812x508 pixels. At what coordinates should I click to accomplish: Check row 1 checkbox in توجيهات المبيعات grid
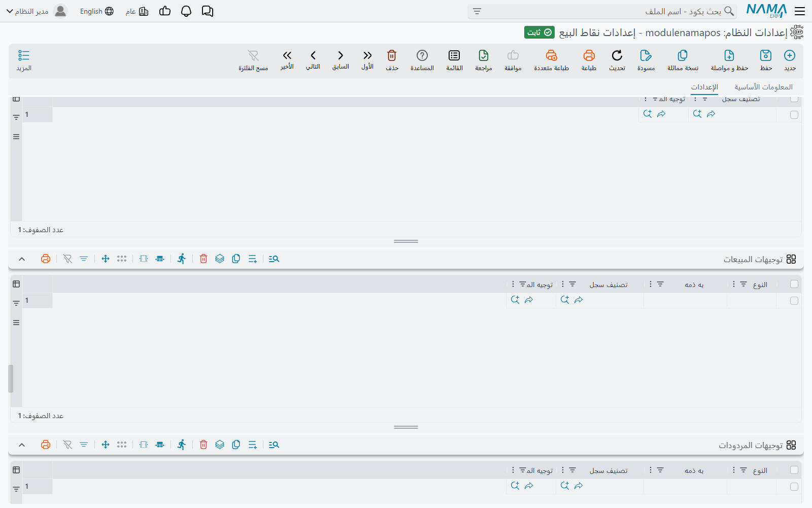click(x=794, y=301)
